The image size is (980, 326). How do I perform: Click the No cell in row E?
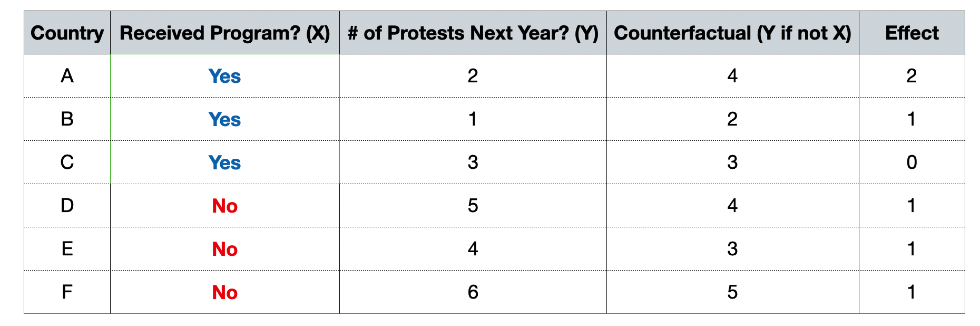224,249
